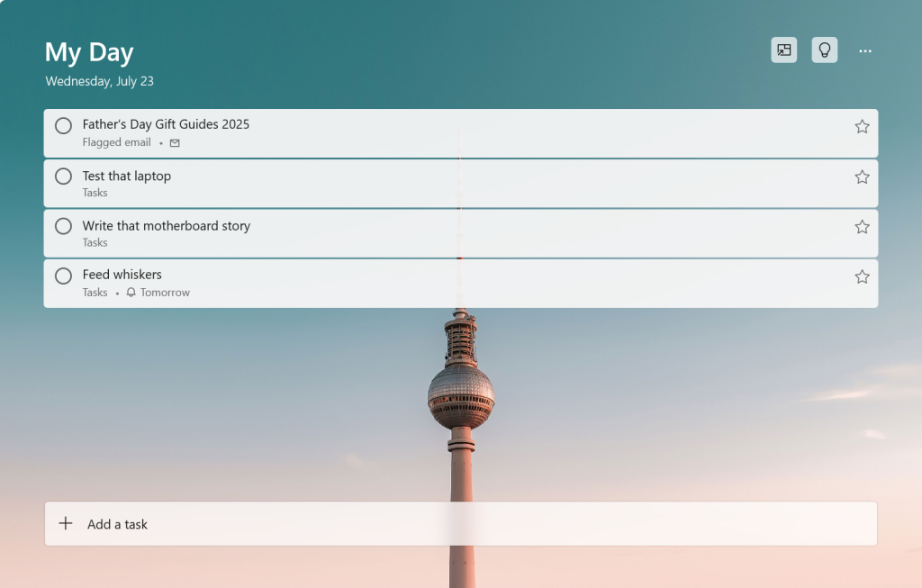Screen dimensions: 922x588
Task: Mark Write that motherboard story as completed
Action: tap(63, 226)
